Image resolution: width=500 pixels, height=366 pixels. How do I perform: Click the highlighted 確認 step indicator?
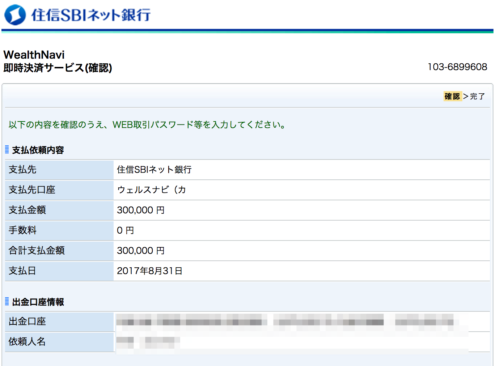tap(452, 96)
